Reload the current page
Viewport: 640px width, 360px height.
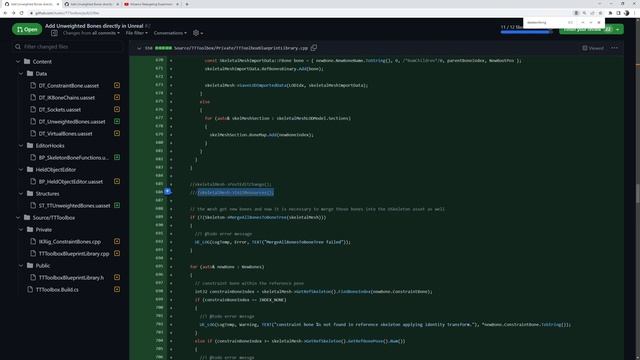point(21,13)
